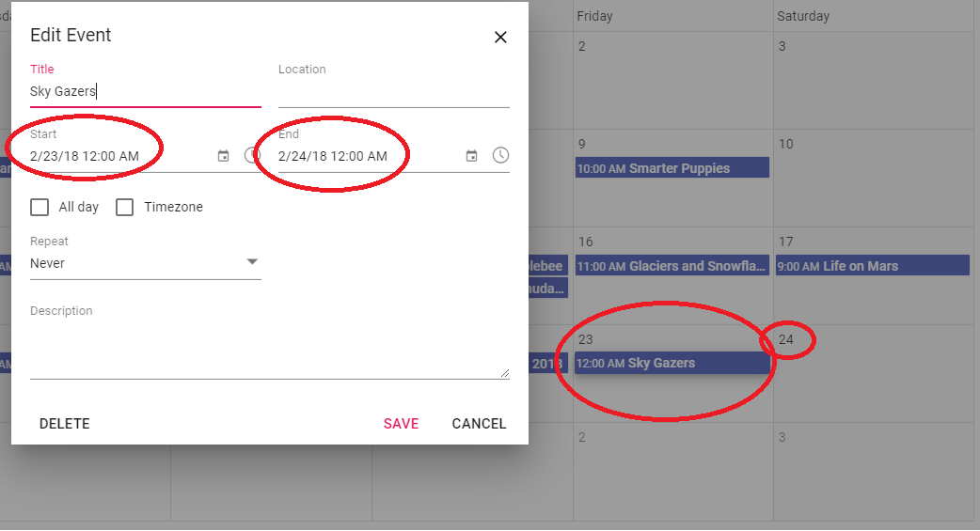
Task: Click the Title field with Sky Gazers
Action: 145,92
